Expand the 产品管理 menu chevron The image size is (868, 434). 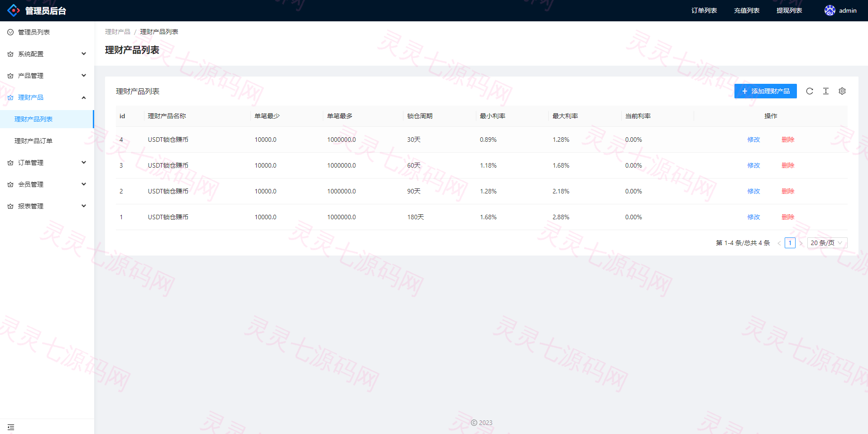click(84, 76)
